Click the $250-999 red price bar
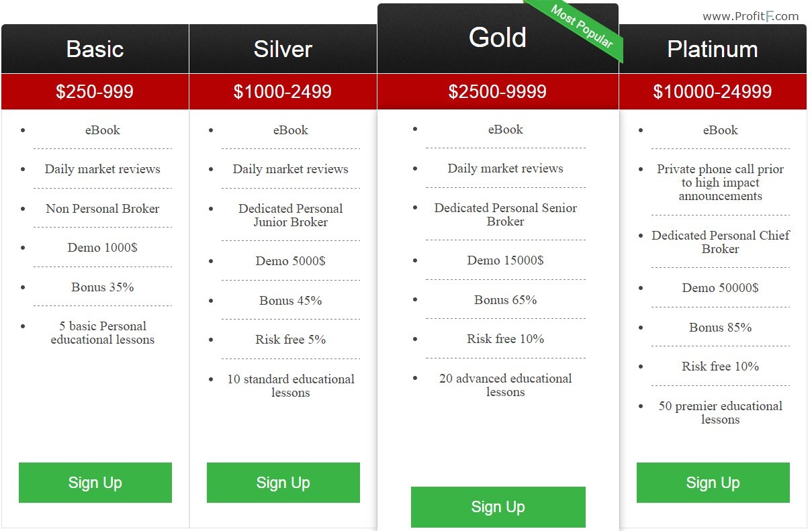The height and width of the screenshot is (531, 812). [x=95, y=91]
